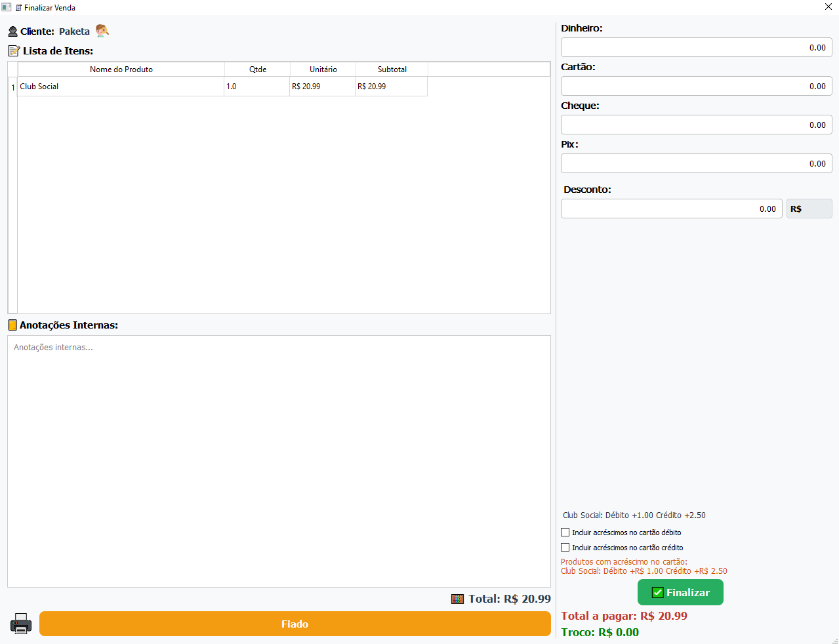The width and height of the screenshot is (839, 644).
Task: Click the calculator icon beside Total
Action: [457, 599]
